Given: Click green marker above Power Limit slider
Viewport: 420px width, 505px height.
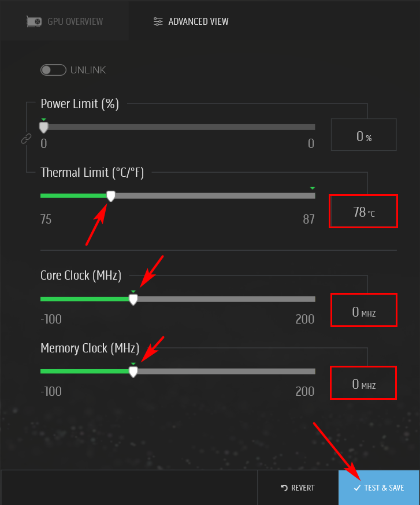Looking at the screenshot, I should pos(43,120).
